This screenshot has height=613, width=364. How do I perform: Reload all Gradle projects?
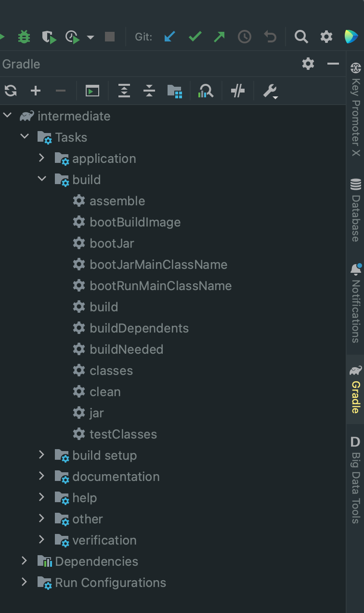coord(11,91)
